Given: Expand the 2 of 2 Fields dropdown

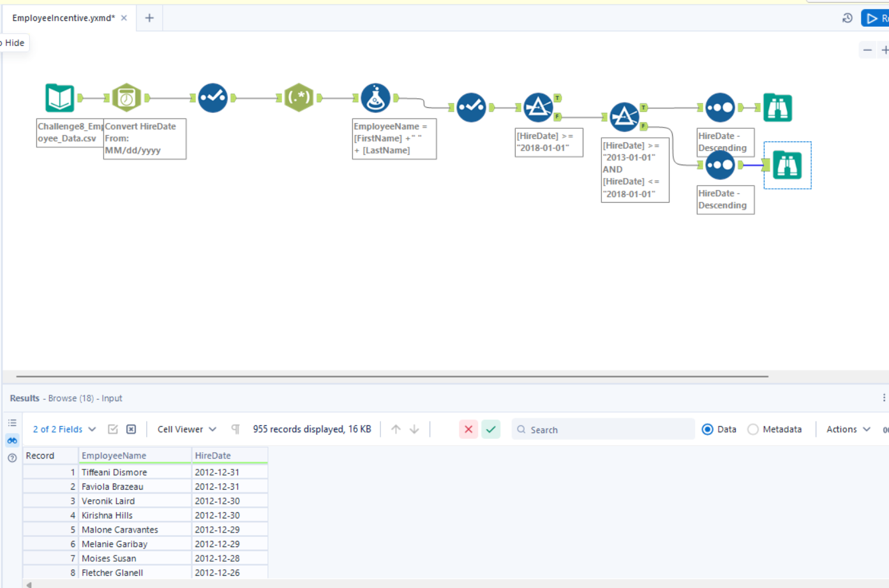Looking at the screenshot, I should coord(64,429).
